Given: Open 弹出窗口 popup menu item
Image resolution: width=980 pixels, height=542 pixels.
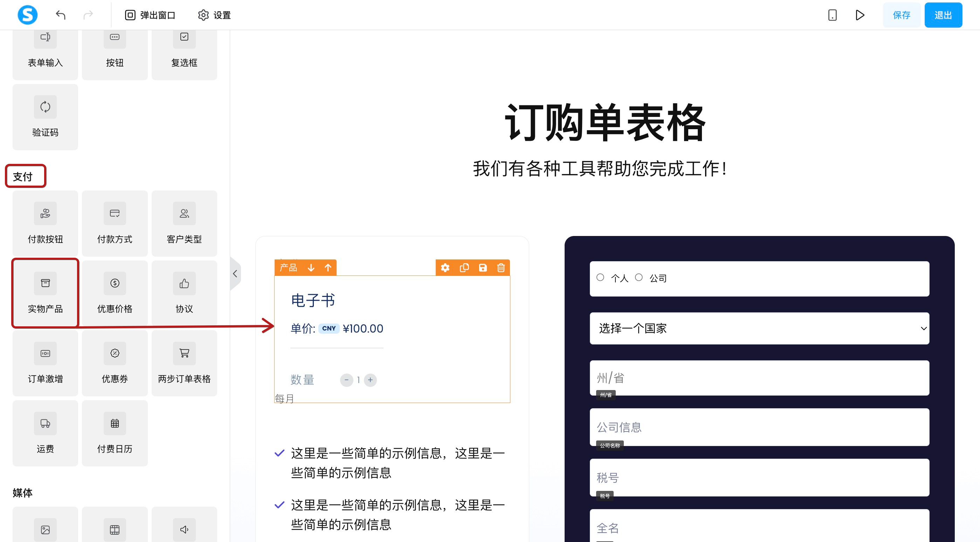Looking at the screenshot, I should point(150,15).
